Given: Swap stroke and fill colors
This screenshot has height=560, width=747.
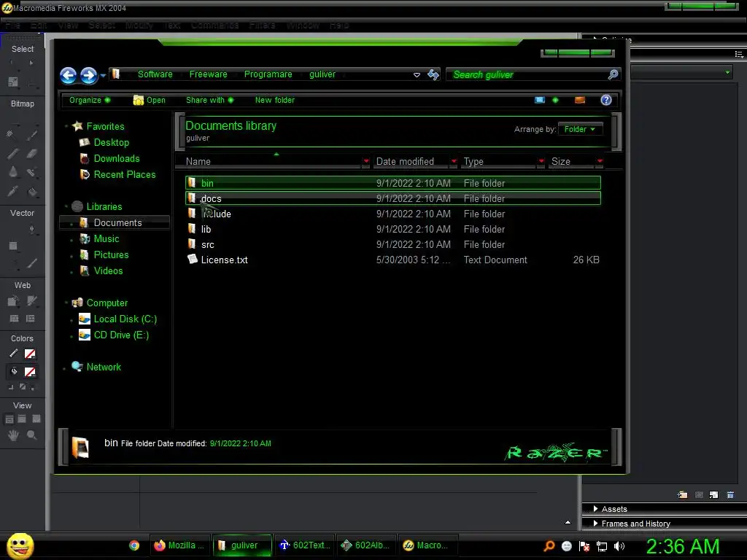Looking at the screenshot, I should click(32, 387).
